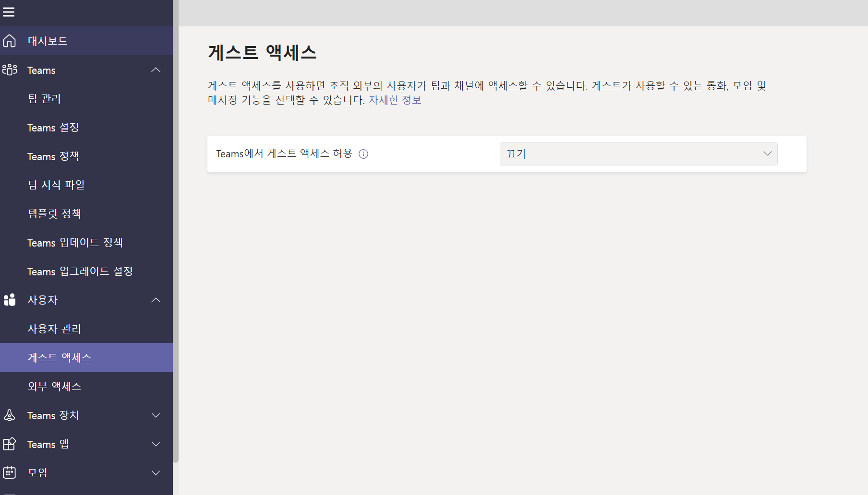Open the 자세한 정보 link
The width and height of the screenshot is (868, 495).
click(395, 100)
